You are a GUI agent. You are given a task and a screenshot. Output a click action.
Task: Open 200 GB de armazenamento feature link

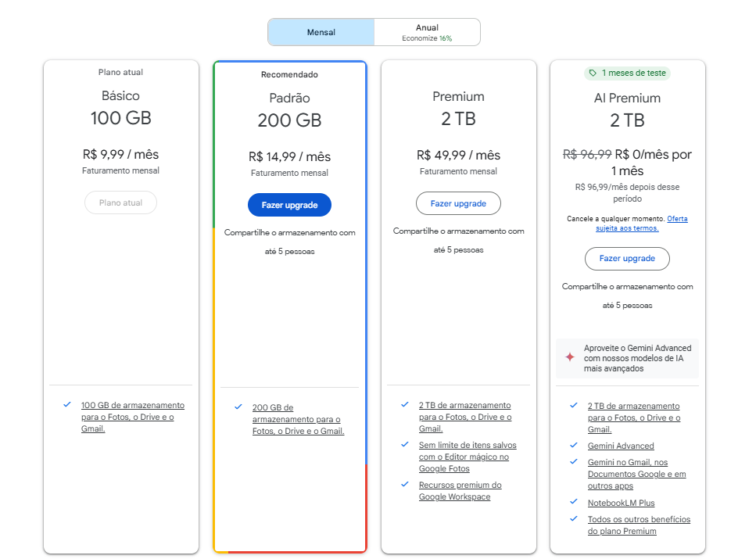coord(298,419)
